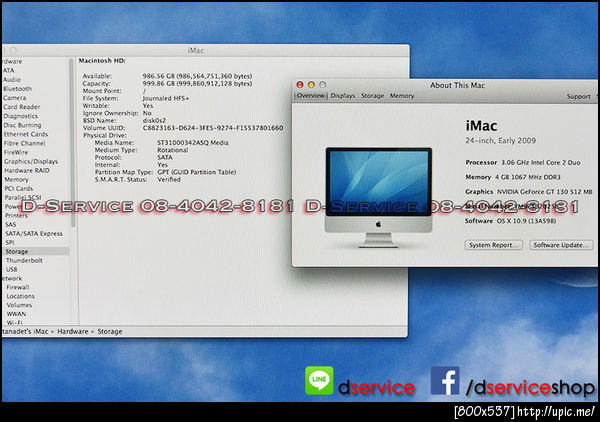Select Diagnostics in the sidebar

pos(21,116)
